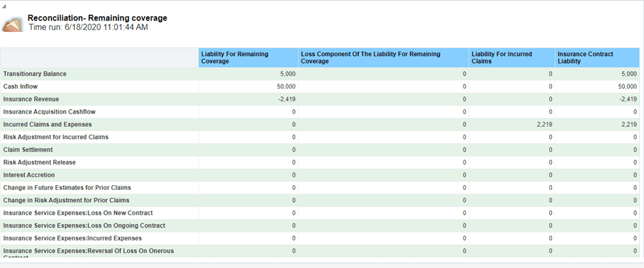Click Interest Accretion zero under Insurance Contract Liability
The width and height of the screenshot is (644, 268).
(635, 175)
